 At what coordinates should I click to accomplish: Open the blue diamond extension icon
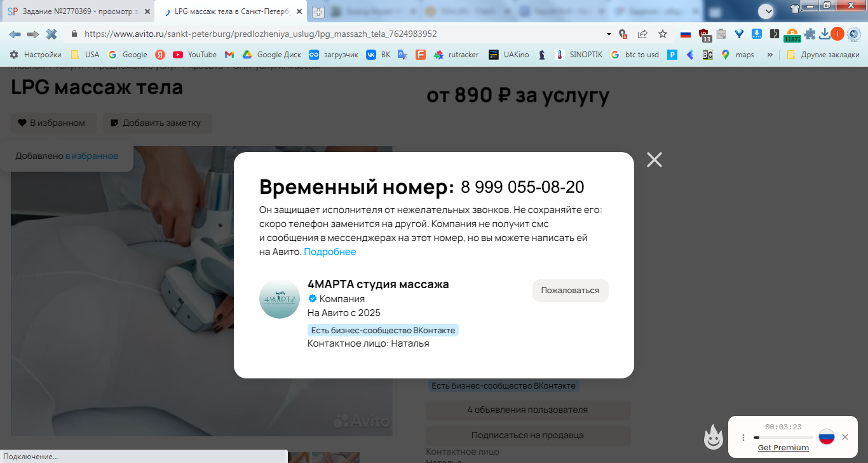tap(739, 34)
